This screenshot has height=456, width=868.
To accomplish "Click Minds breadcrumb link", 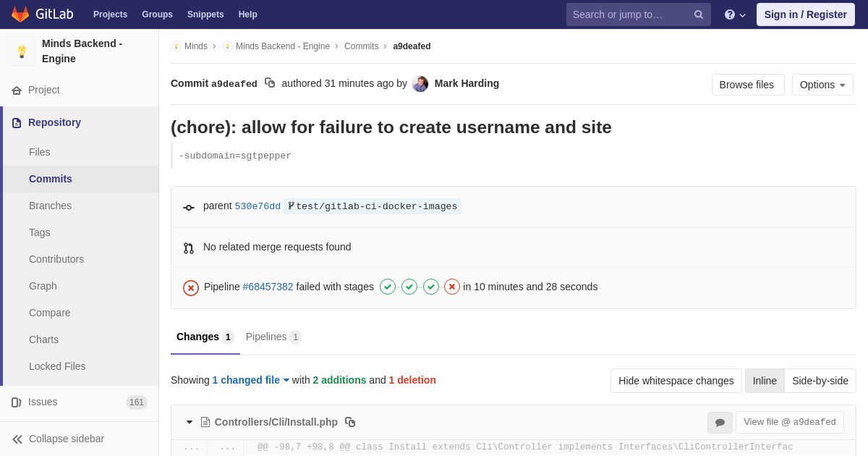I will pos(196,46).
